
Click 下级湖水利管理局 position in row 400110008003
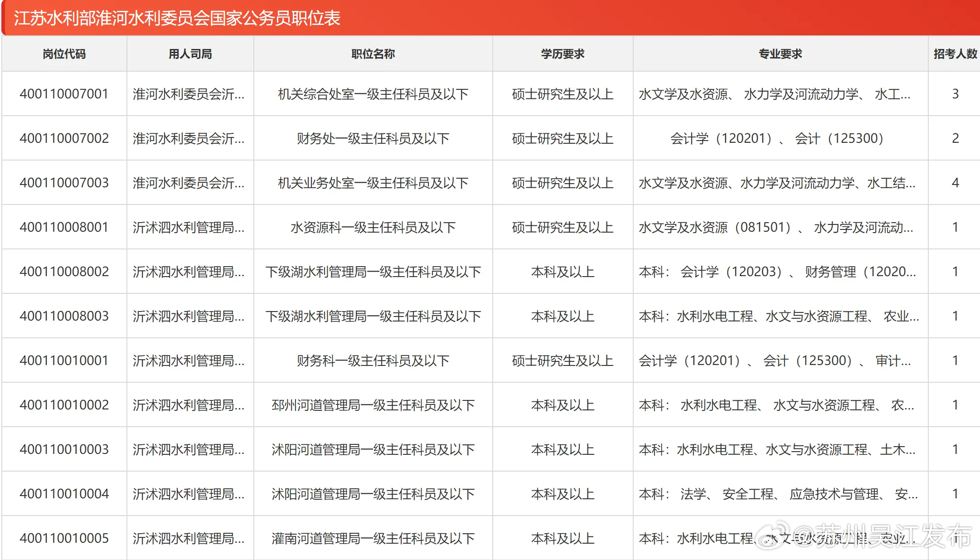(x=373, y=316)
